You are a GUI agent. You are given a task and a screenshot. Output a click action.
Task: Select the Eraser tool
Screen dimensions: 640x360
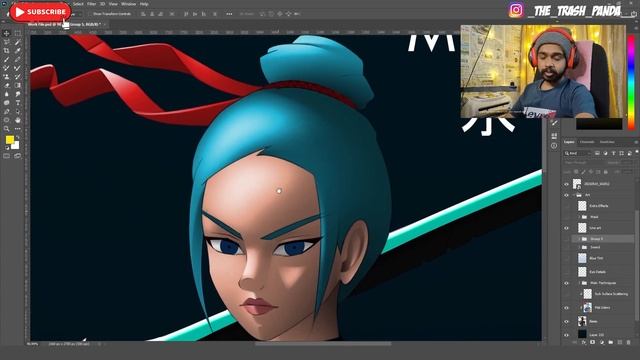tap(7, 85)
